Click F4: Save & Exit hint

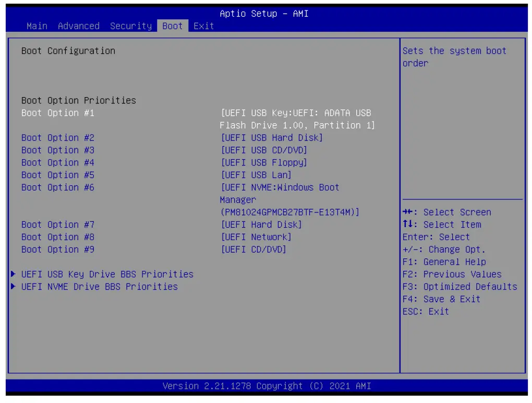(441, 300)
